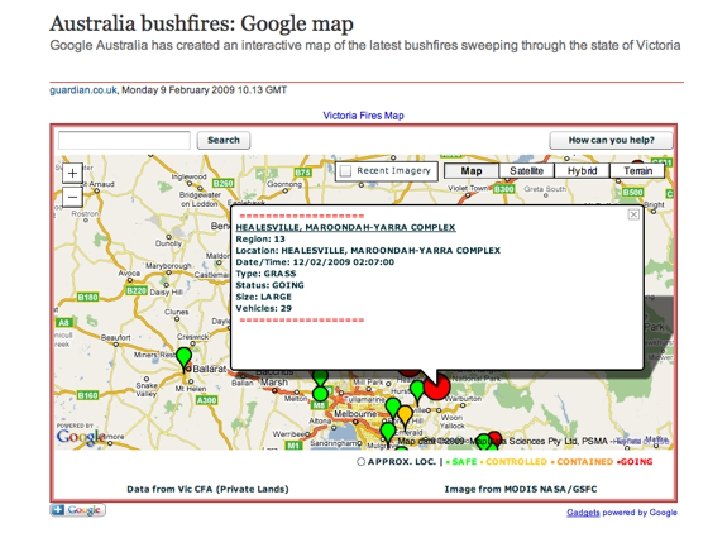Screen dimensions: 720x540
Task: Click the Date/Time 12/02/2009 text
Action: [315, 262]
